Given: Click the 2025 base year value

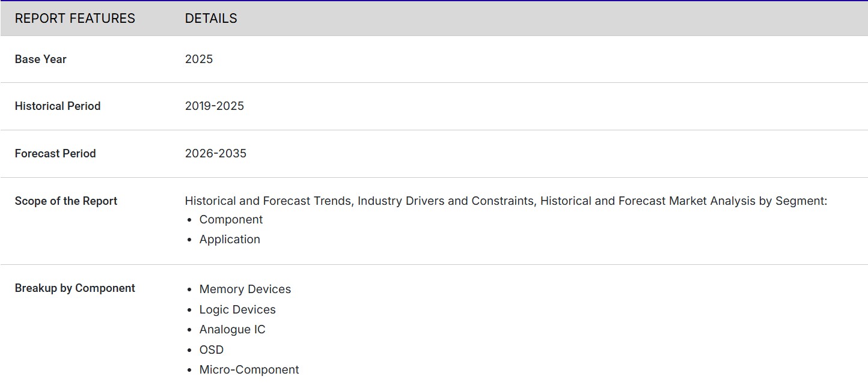Looking at the screenshot, I should point(199,59).
